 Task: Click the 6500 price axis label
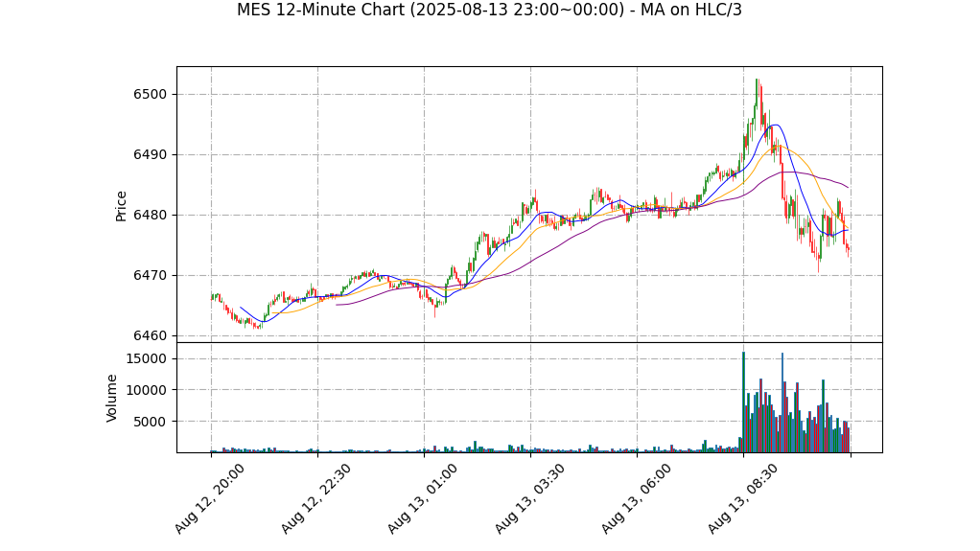150,94
